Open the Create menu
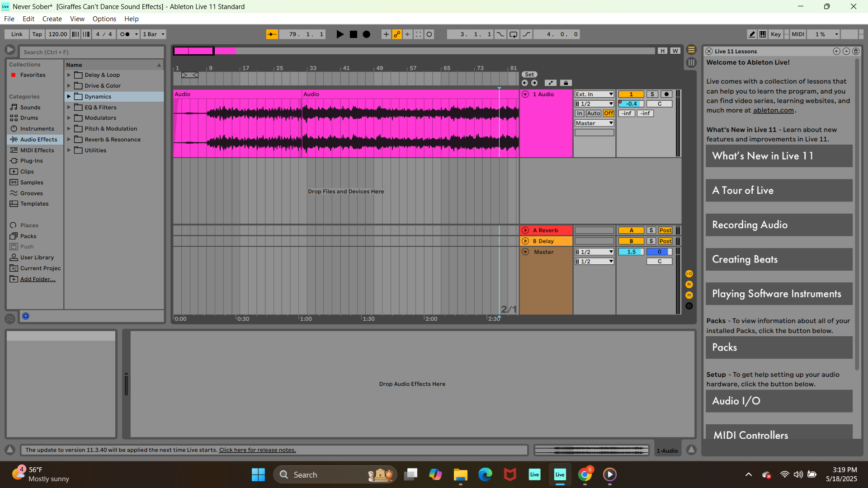The width and height of the screenshot is (868, 488). (x=52, y=19)
